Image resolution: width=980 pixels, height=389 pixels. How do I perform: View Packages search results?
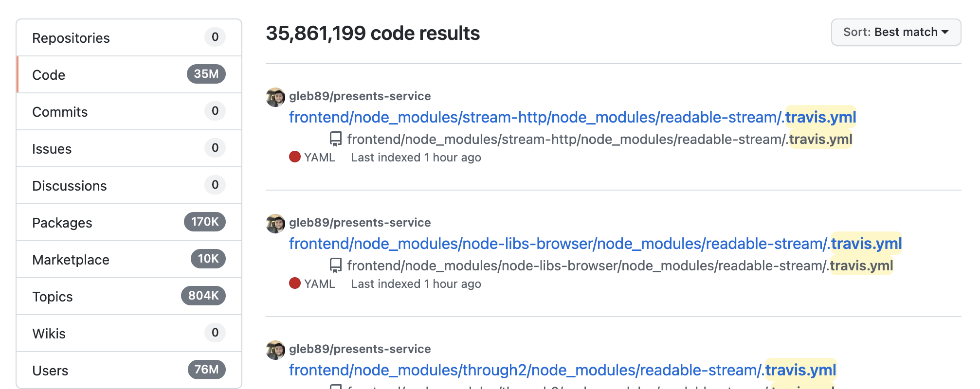129,223
